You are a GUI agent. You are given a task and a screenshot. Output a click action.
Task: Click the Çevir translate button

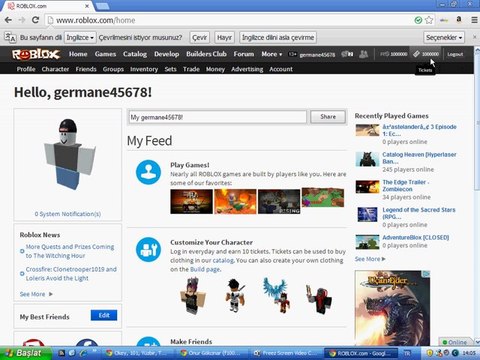click(199, 37)
